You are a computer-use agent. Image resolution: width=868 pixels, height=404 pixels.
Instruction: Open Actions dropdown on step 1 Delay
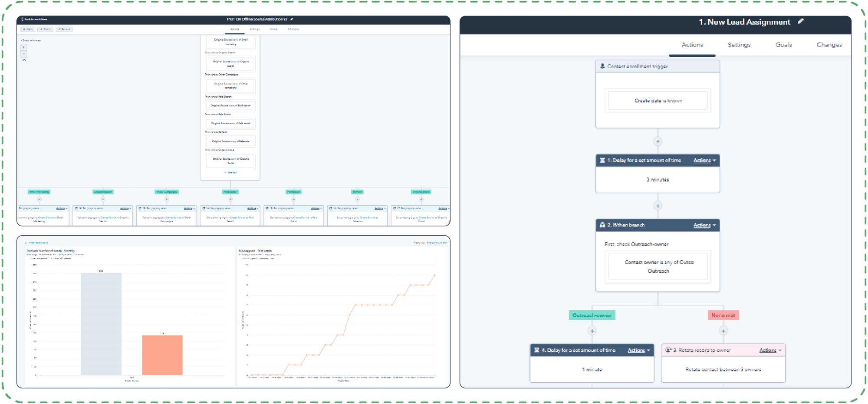pyautogui.click(x=705, y=161)
